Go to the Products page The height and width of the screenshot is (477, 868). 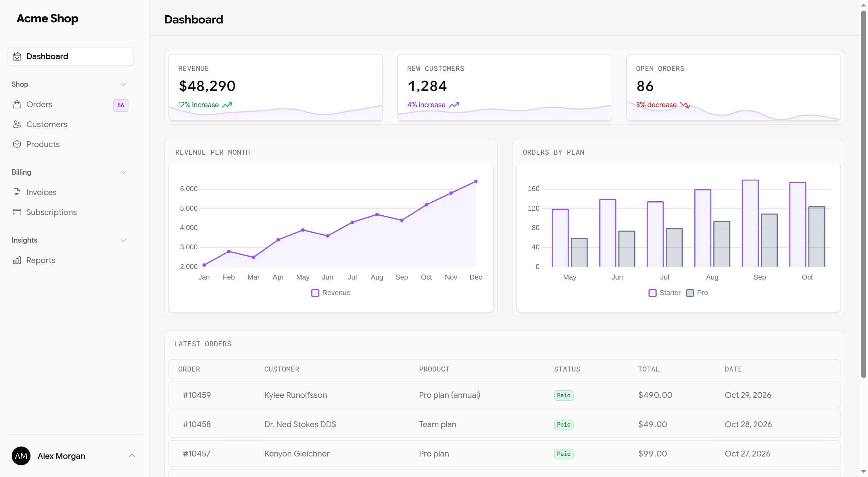pos(70,144)
